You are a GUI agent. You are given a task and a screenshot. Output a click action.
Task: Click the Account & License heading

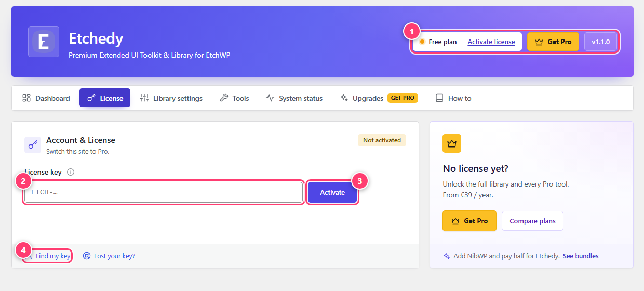pos(81,140)
